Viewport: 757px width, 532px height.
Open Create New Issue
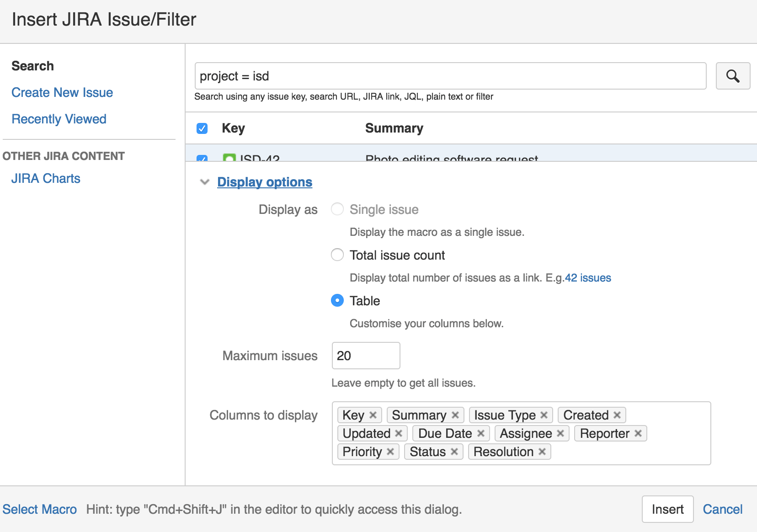coord(62,92)
